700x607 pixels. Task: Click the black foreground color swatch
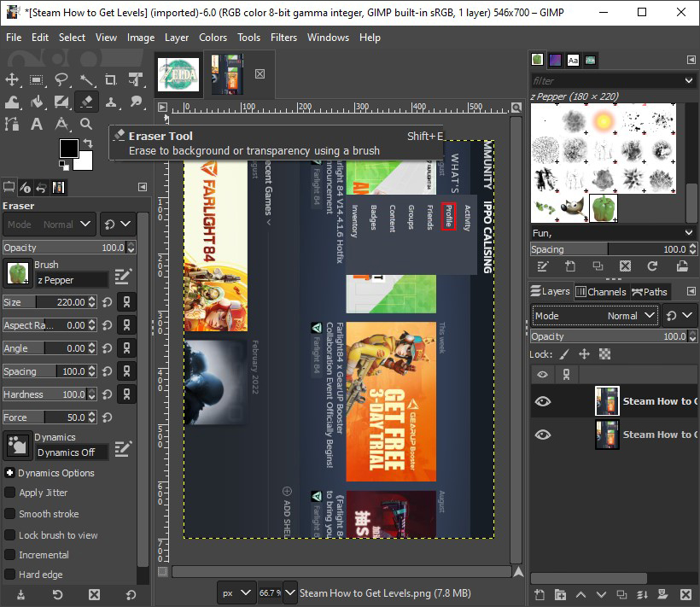(69, 149)
